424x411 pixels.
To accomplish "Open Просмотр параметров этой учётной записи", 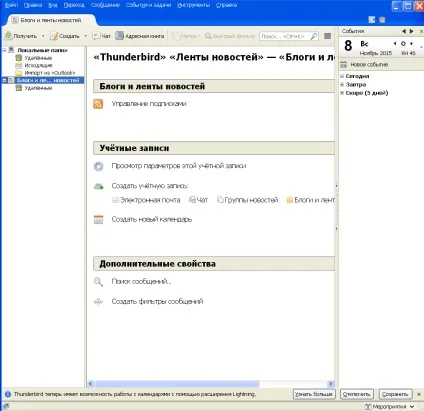I will pos(179,166).
